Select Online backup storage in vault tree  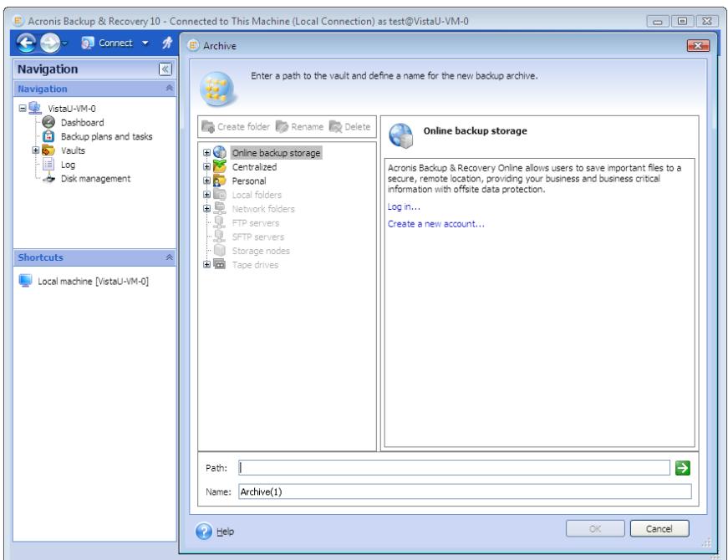click(x=276, y=153)
